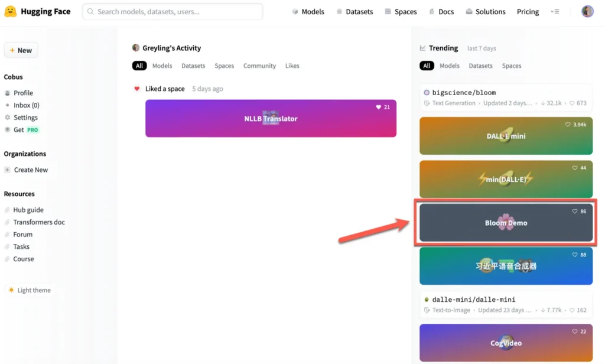
Task: Click the search magnifier icon
Action: (90, 12)
